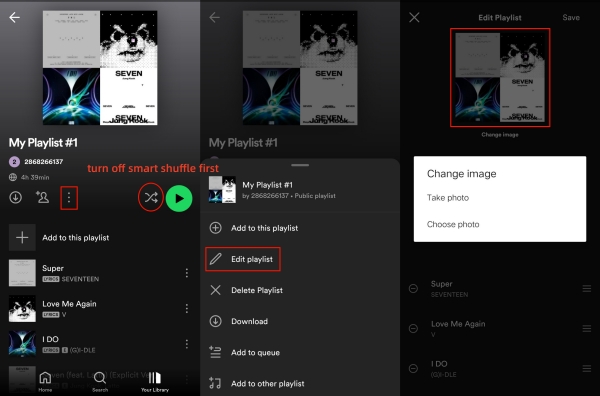
Task: Turn off smart shuffle with the shuffle icon
Action: point(151,197)
